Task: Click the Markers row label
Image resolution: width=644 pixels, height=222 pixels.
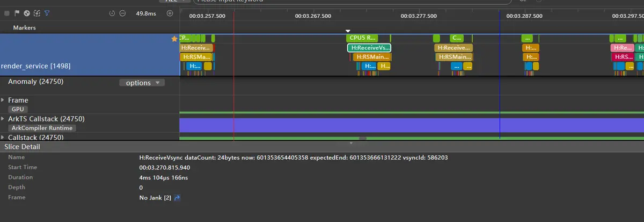Action: pos(25,27)
